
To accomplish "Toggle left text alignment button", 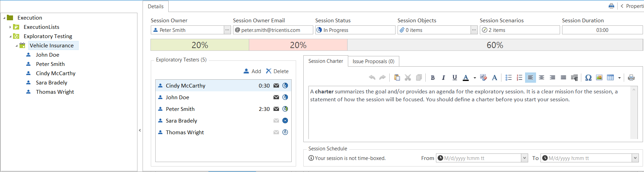I will (x=530, y=78).
